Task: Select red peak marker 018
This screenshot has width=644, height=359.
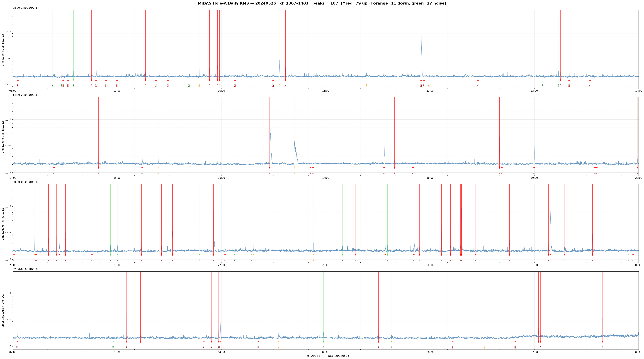Action: pyautogui.click(x=235, y=80)
